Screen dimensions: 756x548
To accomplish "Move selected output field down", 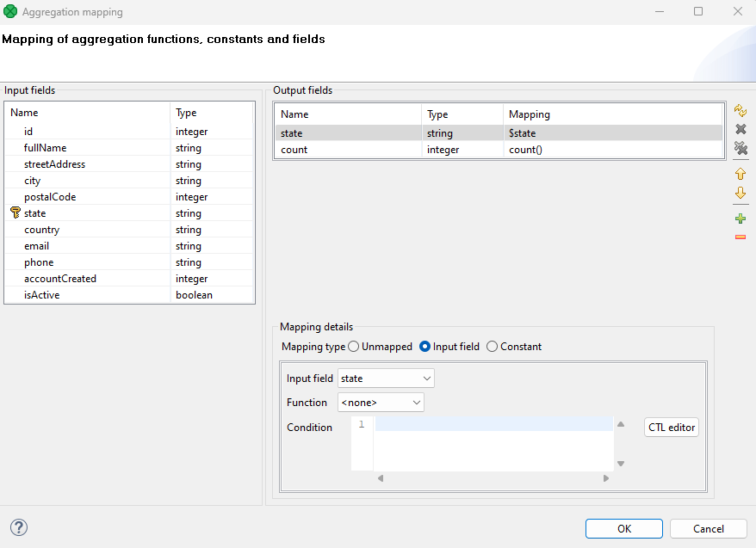I will (740, 193).
